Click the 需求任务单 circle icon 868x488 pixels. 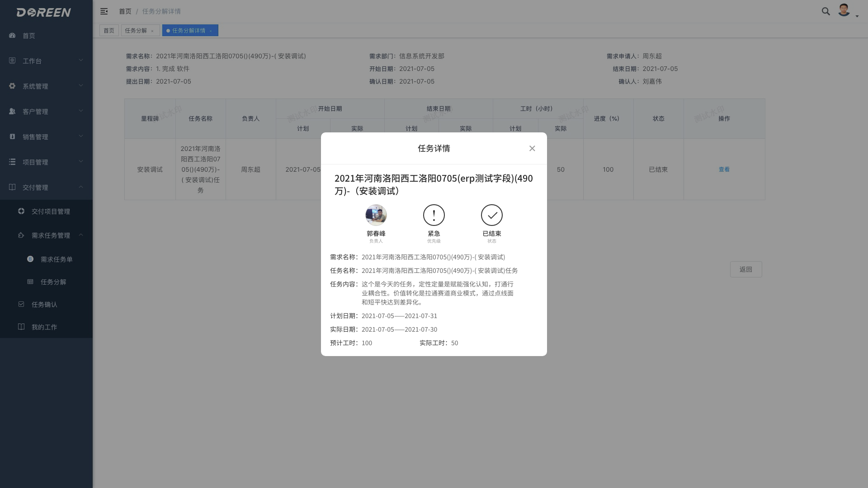[x=30, y=259]
